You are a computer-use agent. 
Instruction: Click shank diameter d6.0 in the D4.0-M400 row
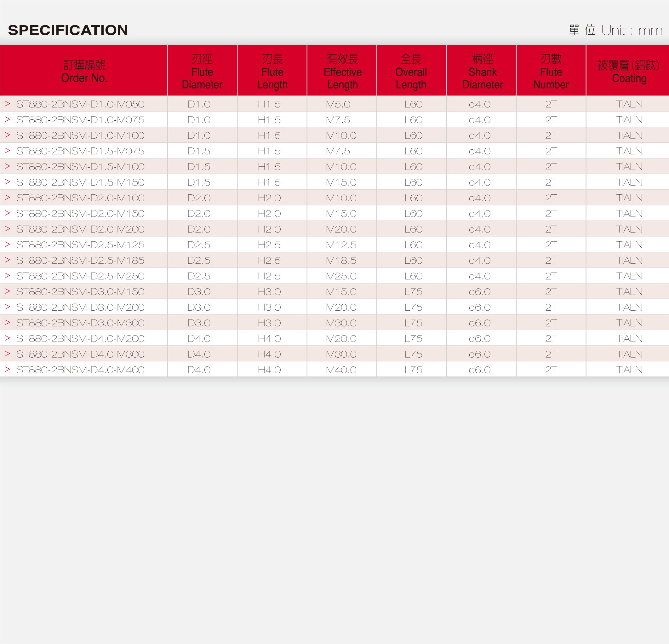tap(480, 370)
